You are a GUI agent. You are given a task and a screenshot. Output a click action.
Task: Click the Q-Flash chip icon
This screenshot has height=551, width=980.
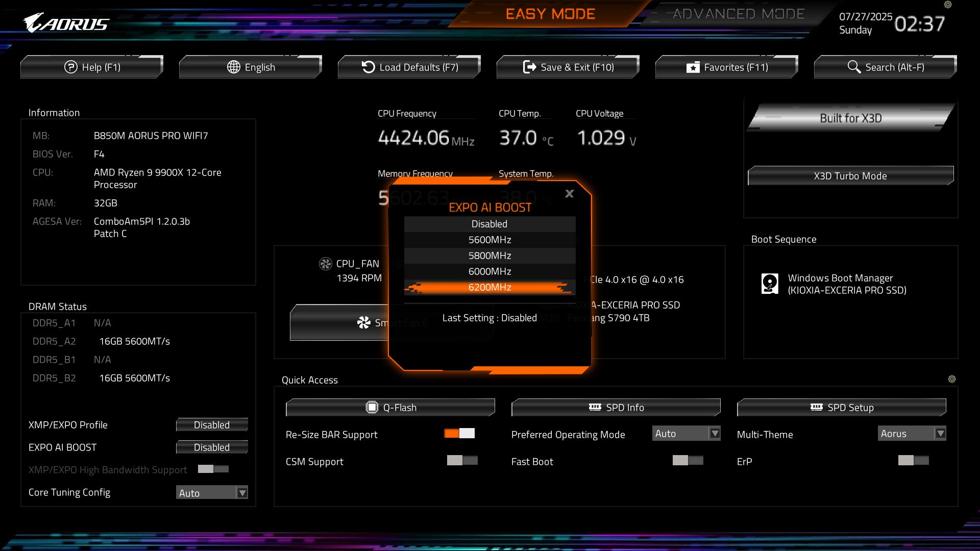[x=372, y=407]
